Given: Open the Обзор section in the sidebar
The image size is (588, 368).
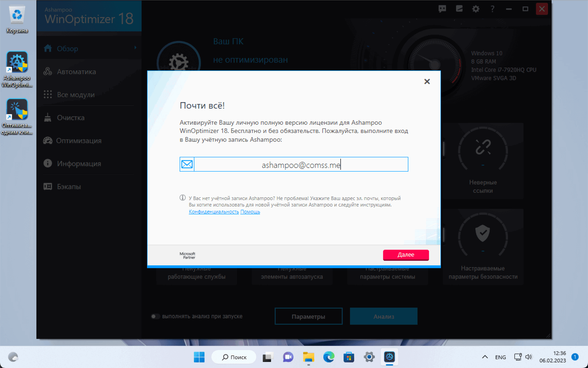Looking at the screenshot, I should pos(89,48).
